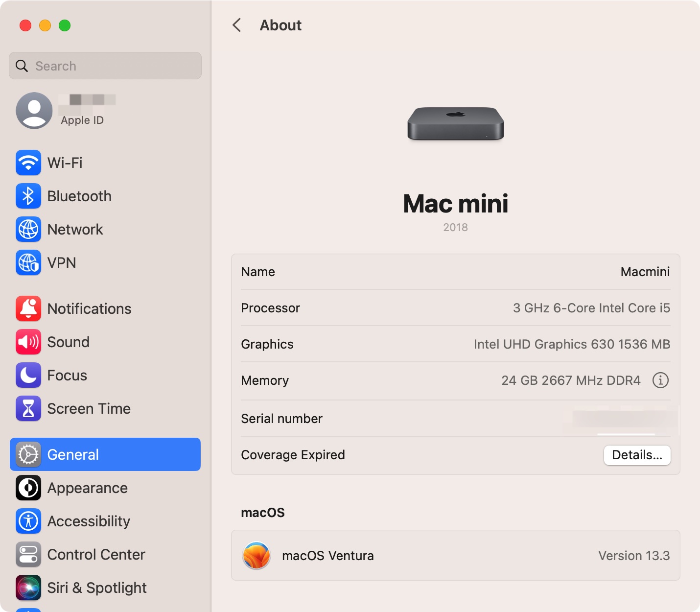
Task: Close the System Settings window
Action: [x=25, y=25]
